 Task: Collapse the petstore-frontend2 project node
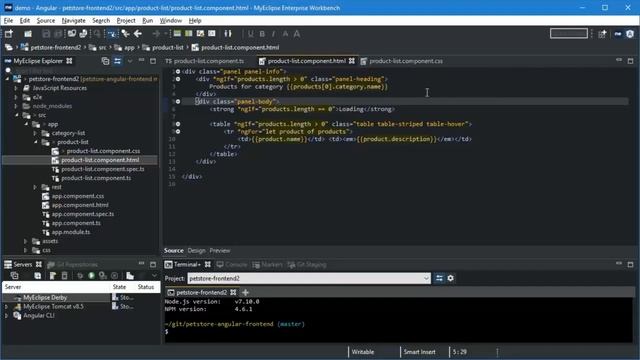(x=7, y=79)
